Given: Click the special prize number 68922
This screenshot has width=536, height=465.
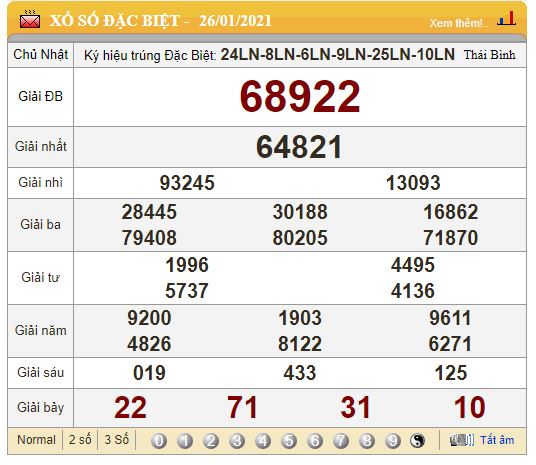Looking at the screenshot, I should coord(300,96).
